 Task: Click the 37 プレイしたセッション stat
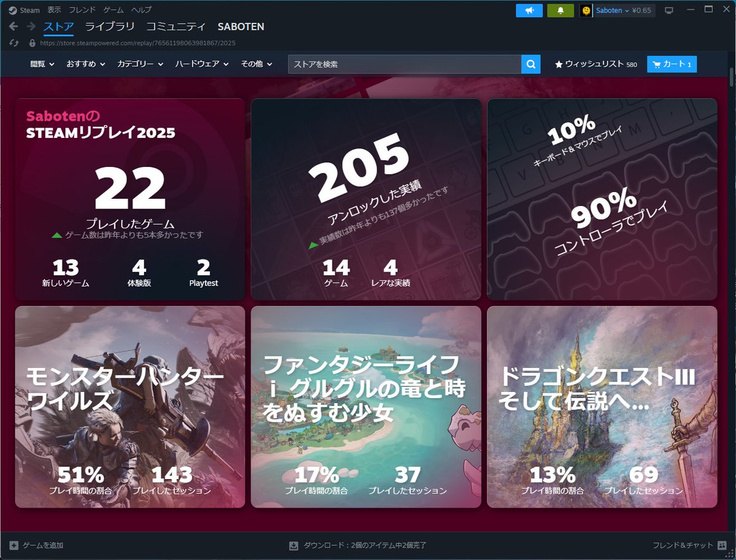(x=407, y=480)
